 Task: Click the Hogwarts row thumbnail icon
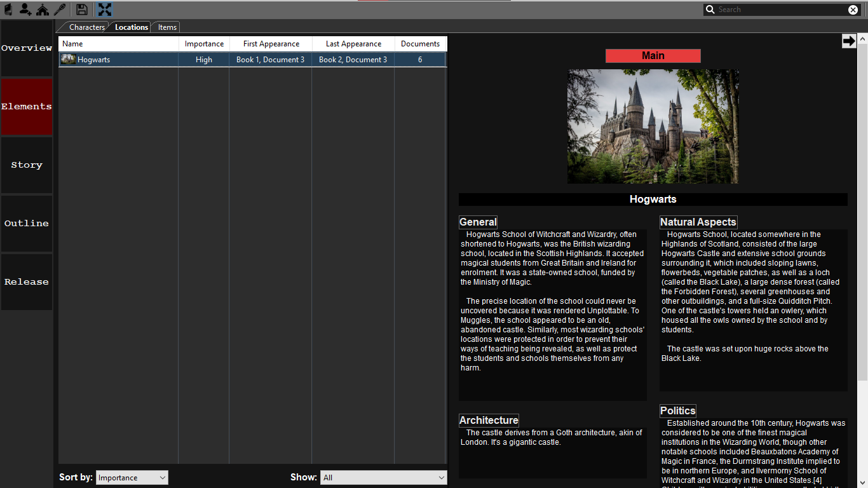(68, 59)
